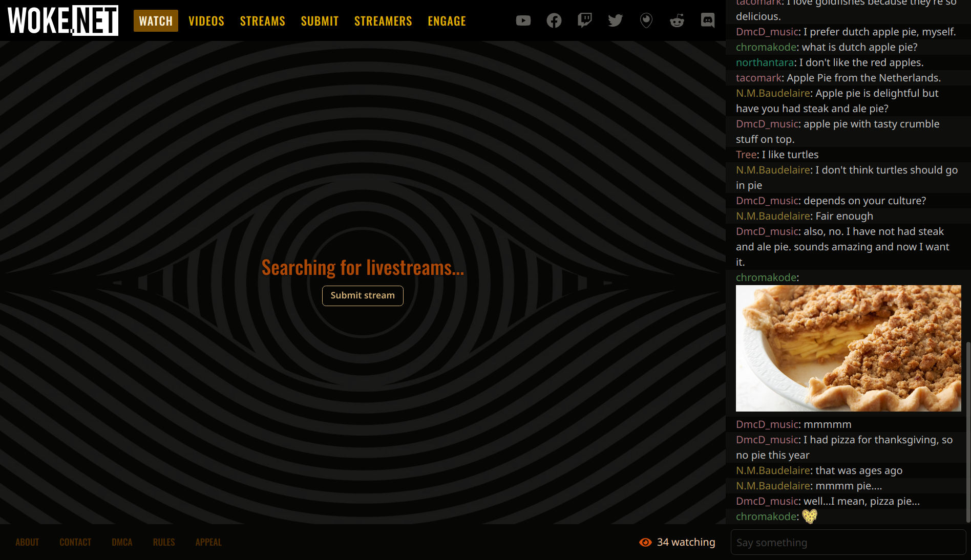Click N.M.Baudelaire on 'mmmm pie....' message

tap(773, 486)
